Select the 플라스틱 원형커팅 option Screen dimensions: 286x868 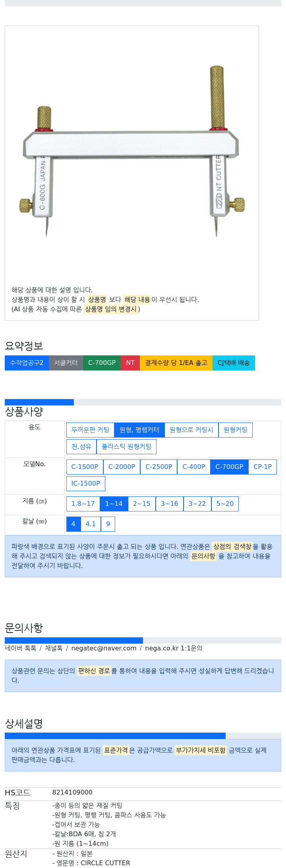pos(126,447)
